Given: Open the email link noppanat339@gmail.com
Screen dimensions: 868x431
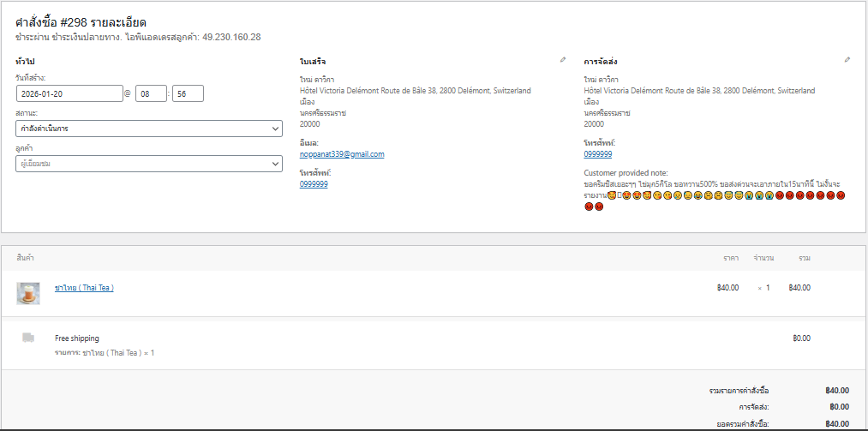Looking at the screenshot, I should tap(342, 154).
